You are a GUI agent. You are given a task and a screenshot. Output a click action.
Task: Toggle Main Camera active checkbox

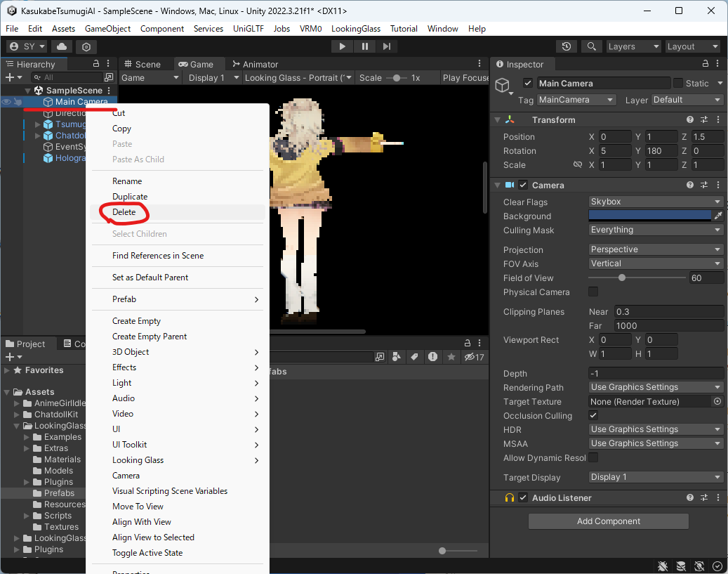(x=528, y=83)
